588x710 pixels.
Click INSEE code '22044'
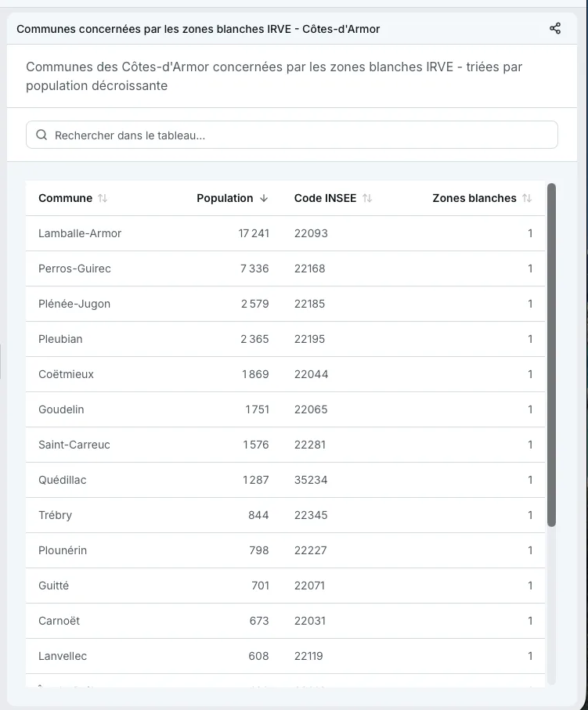[311, 374]
